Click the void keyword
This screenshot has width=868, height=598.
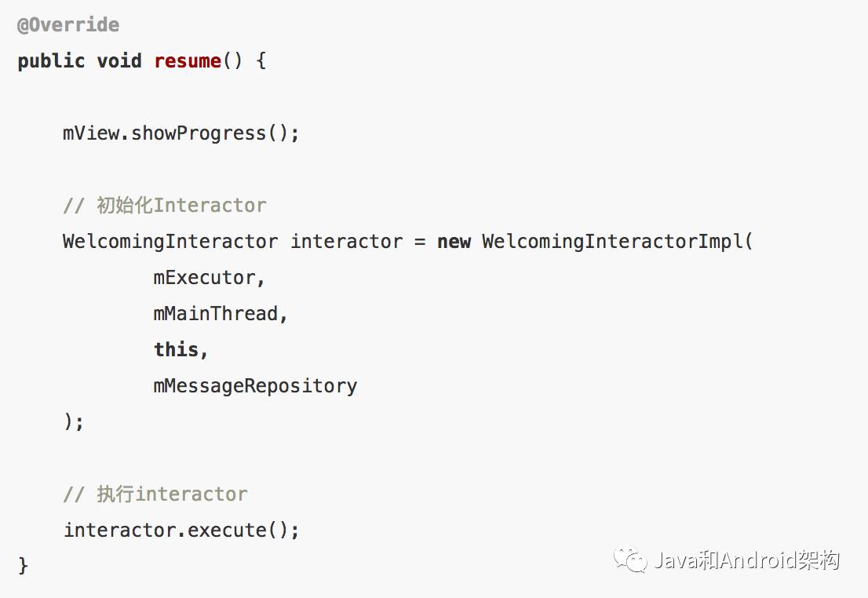(x=119, y=60)
